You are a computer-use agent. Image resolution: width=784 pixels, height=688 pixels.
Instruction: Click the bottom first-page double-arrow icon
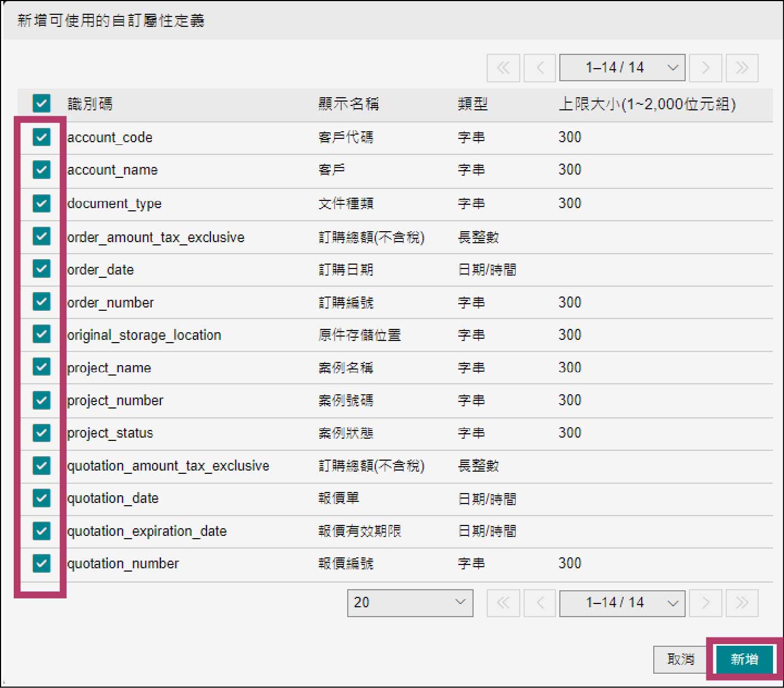click(503, 603)
